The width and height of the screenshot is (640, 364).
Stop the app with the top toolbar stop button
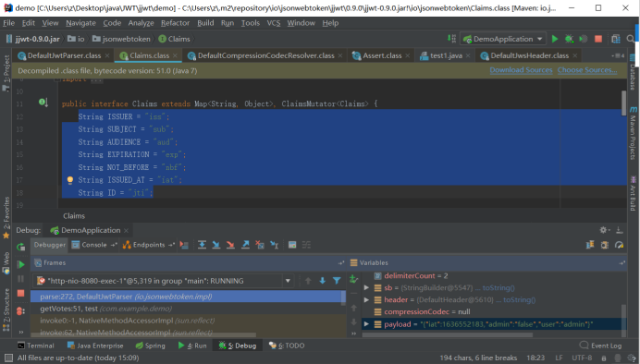(598, 39)
